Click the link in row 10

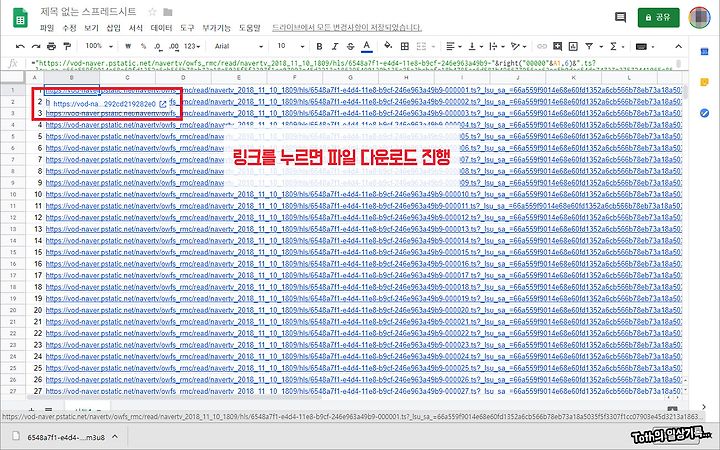(364, 194)
